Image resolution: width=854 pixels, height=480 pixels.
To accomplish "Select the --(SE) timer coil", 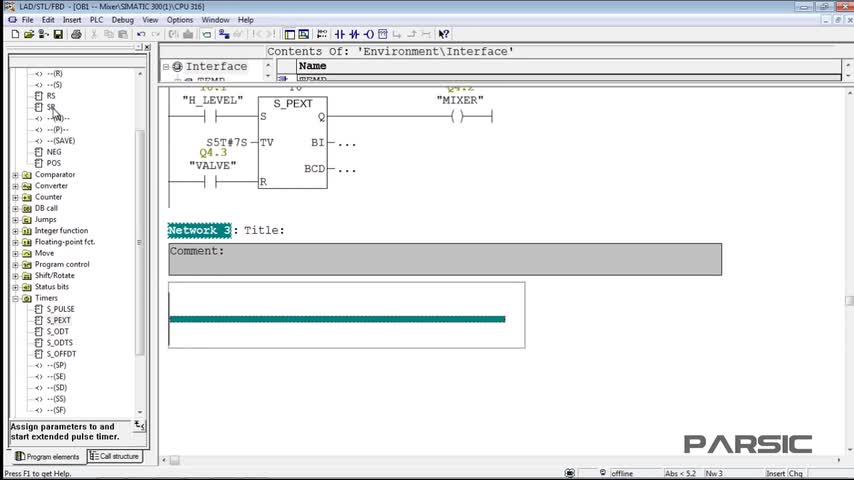I will pyautogui.click(x=56, y=376).
